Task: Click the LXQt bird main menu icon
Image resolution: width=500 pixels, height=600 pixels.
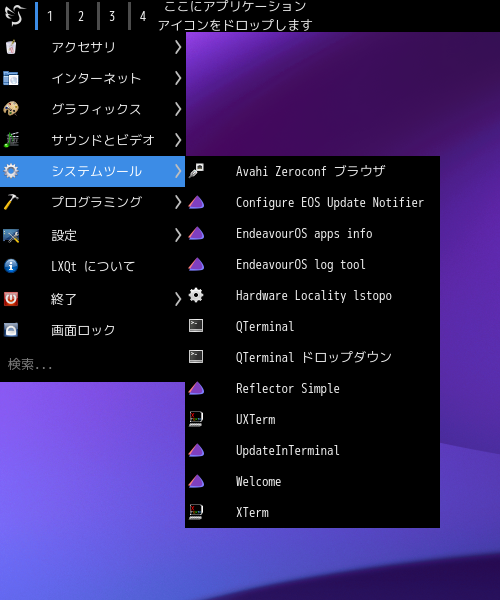Action: click(15, 15)
